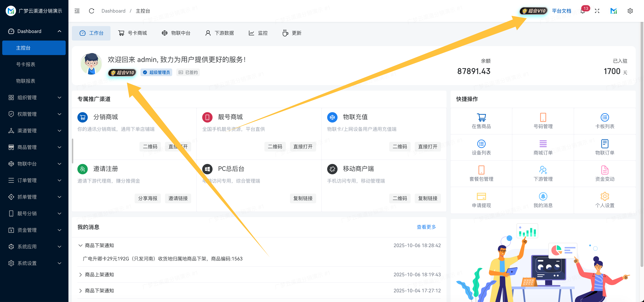Click 分享海报 under 邀请注册
Image resolution: width=644 pixels, height=302 pixels.
(x=148, y=198)
